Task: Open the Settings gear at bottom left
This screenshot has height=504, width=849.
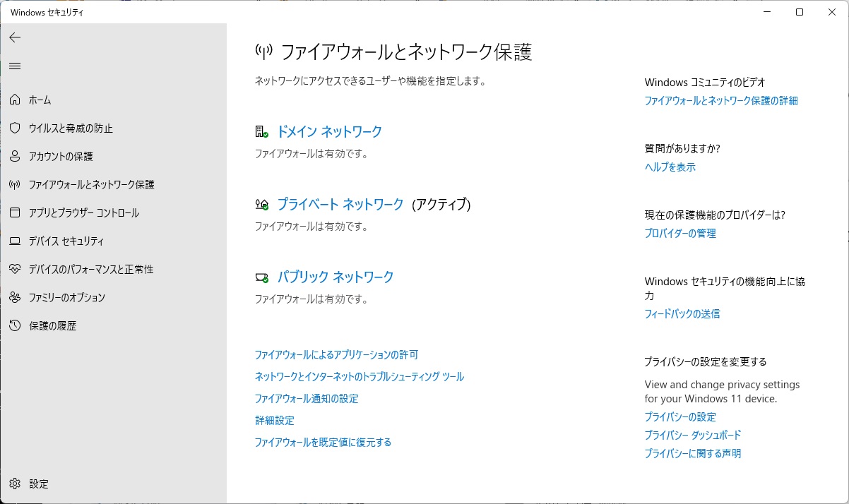Action: 14,484
